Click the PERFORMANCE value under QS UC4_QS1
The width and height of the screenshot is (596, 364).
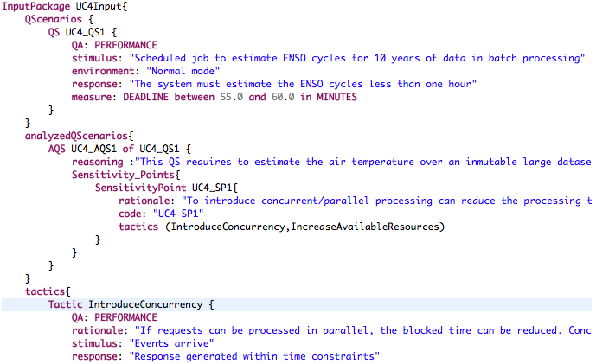tap(125, 45)
